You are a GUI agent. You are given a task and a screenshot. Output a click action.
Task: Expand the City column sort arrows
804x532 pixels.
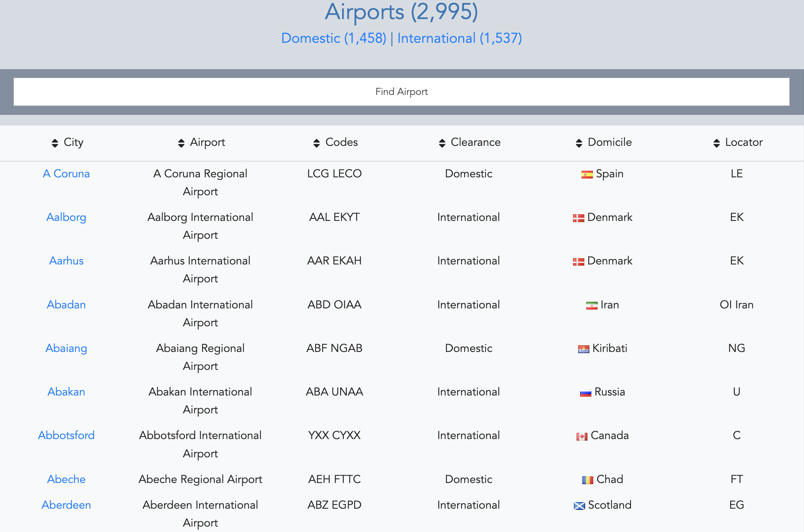(54, 142)
